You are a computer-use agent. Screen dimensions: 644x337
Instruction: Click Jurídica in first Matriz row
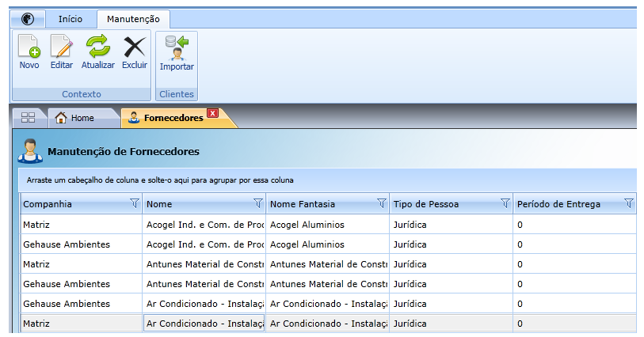pyautogui.click(x=452, y=225)
